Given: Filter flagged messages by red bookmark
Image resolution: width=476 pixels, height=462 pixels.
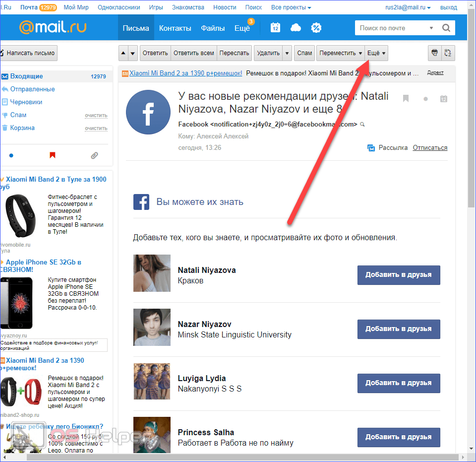Looking at the screenshot, I should 52,155.
